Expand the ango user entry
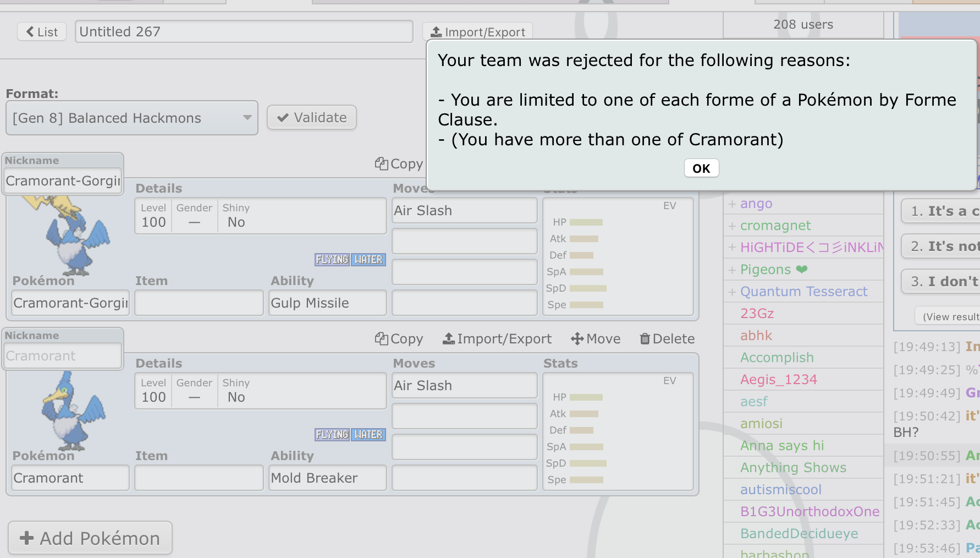The width and height of the screenshot is (980, 558). coord(732,203)
